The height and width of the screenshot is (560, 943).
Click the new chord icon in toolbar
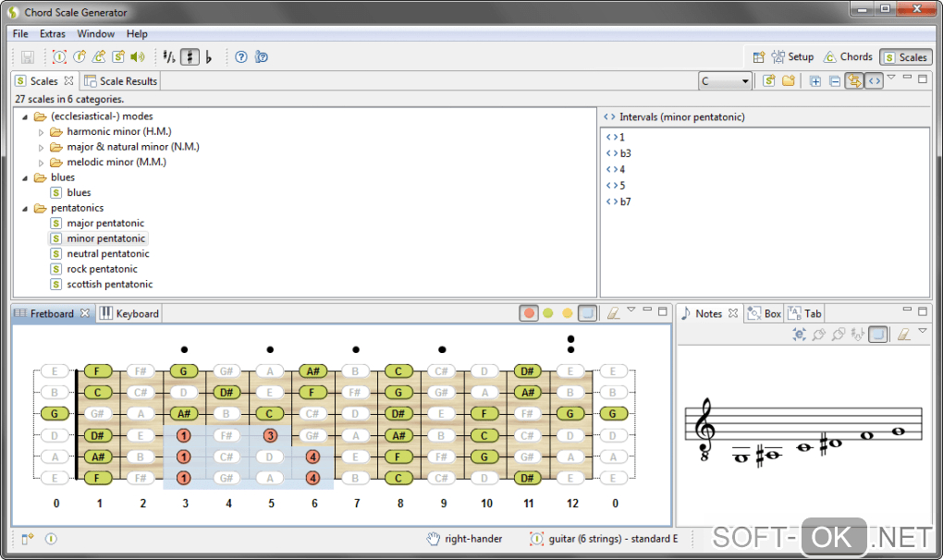(x=80, y=57)
